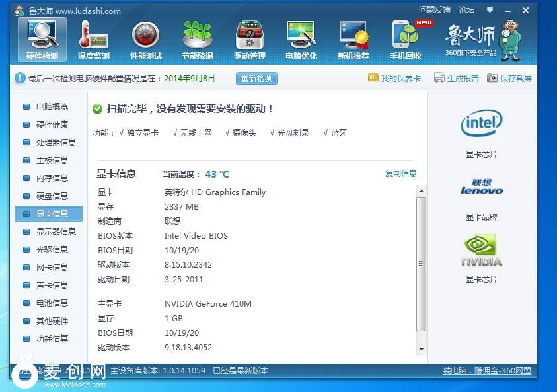Select 电脑概览 in the sidebar
This screenshot has width=557, height=392.
click(52, 107)
